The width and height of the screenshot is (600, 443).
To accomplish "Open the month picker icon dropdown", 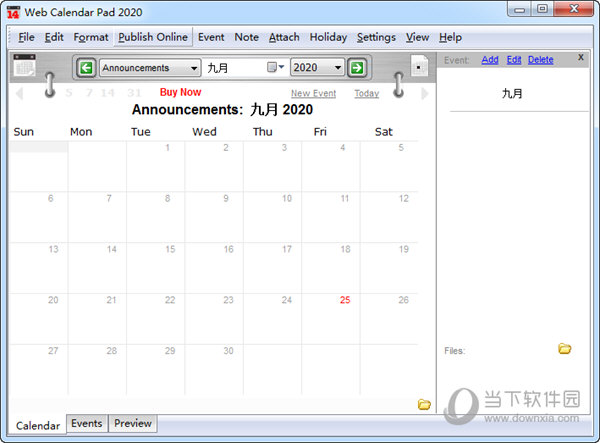I will click(276, 67).
